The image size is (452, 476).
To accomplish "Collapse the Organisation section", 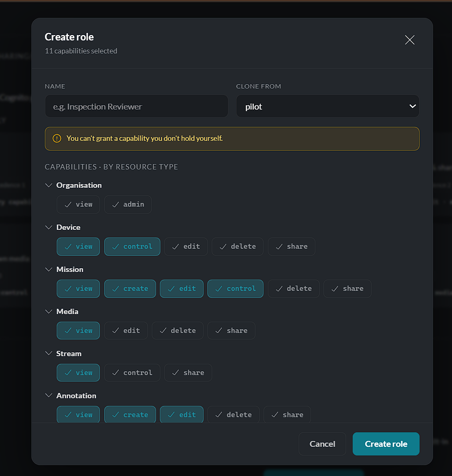I will pyautogui.click(x=49, y=185).
